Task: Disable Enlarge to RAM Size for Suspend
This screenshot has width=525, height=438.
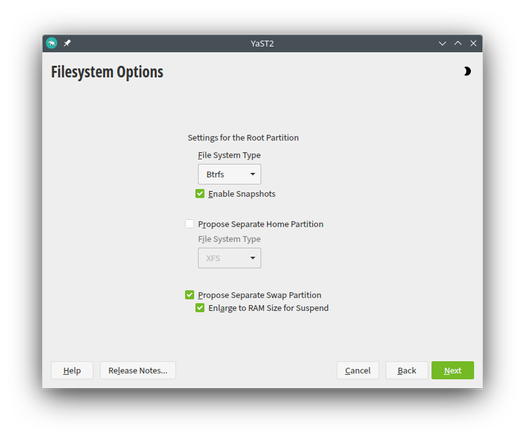Action: coord(200,308)
